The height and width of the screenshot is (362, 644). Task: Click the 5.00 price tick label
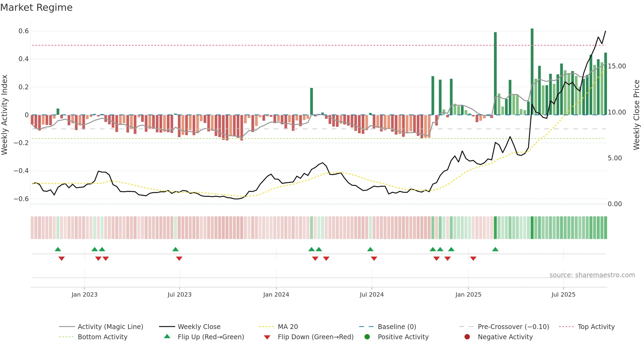click(x=615, y=158)
